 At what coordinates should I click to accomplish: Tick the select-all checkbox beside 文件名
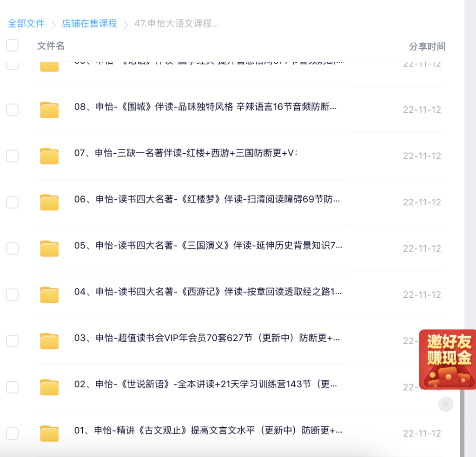point(13,45)
